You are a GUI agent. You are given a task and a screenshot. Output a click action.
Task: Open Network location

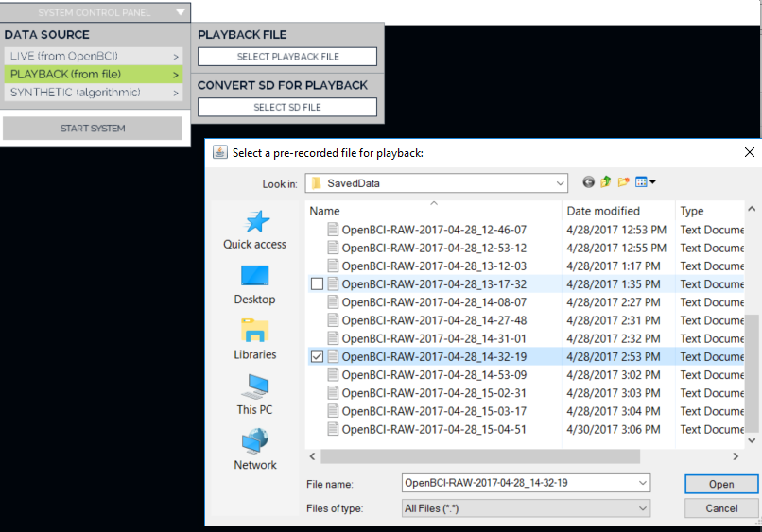254,449
